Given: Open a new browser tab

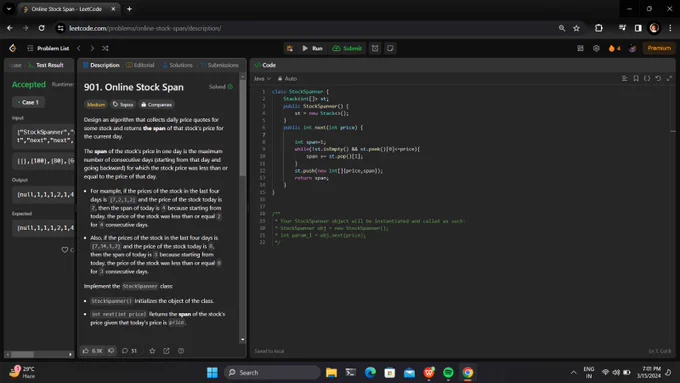Looking at the screenshot, I should [x=129, y=9].
